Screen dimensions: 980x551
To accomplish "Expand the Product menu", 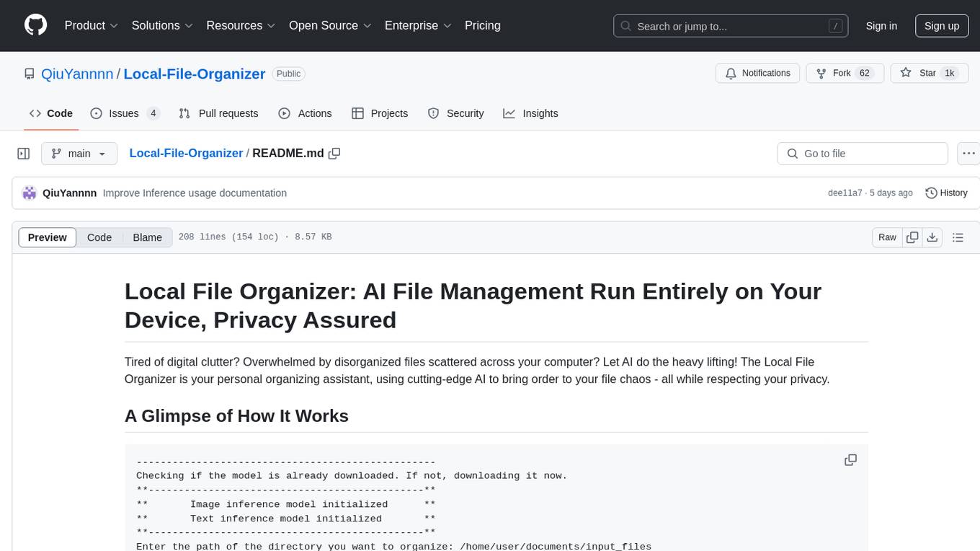I will pyautogui.click(x=92, y=25).
